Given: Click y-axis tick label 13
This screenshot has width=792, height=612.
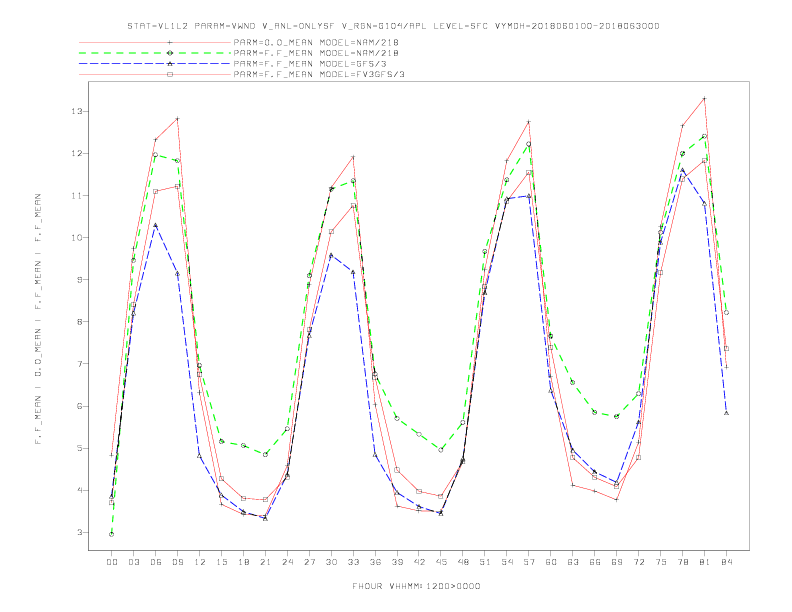Looking at the screenshot, I should pos(77,111).
